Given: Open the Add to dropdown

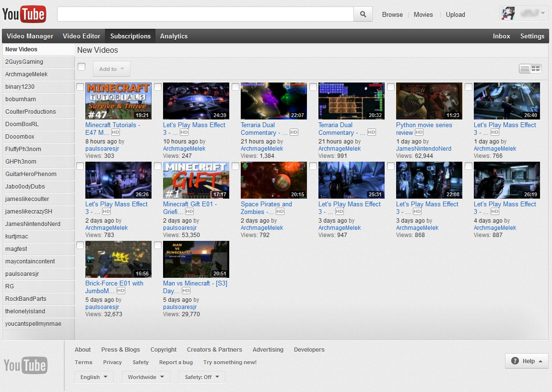Looking at the screenshot, I should [x=112, y=69].
